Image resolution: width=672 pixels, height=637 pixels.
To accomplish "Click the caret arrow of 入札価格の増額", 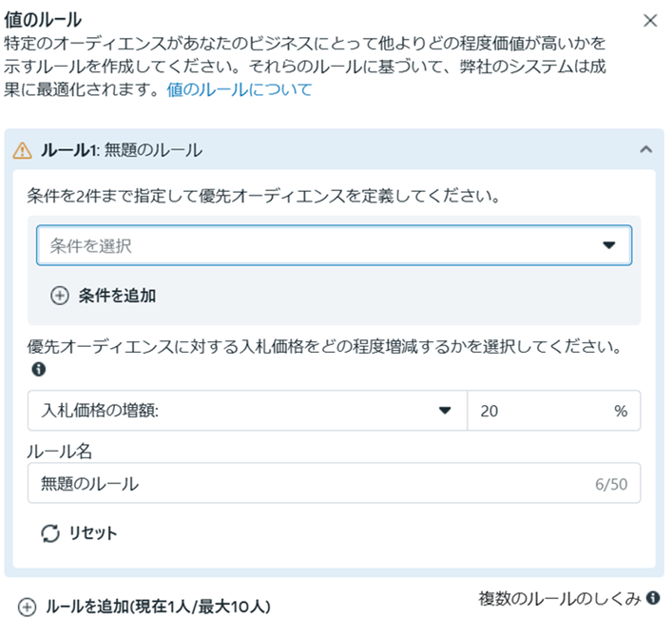I will (444, 411).
